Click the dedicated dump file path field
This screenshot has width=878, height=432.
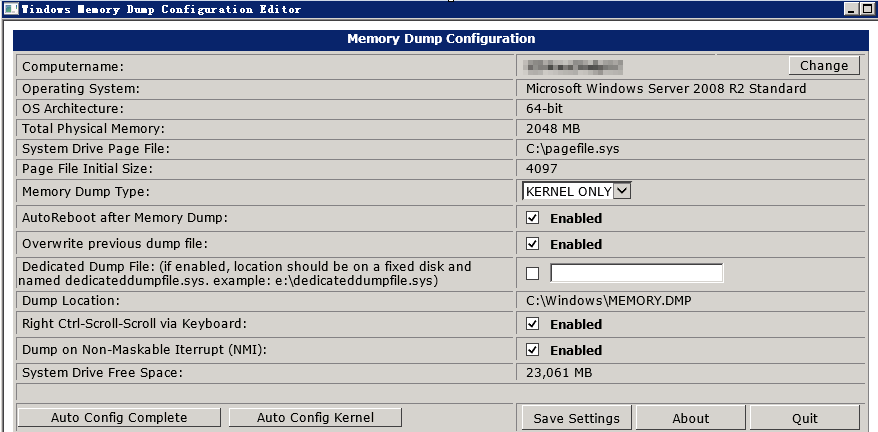636,273
